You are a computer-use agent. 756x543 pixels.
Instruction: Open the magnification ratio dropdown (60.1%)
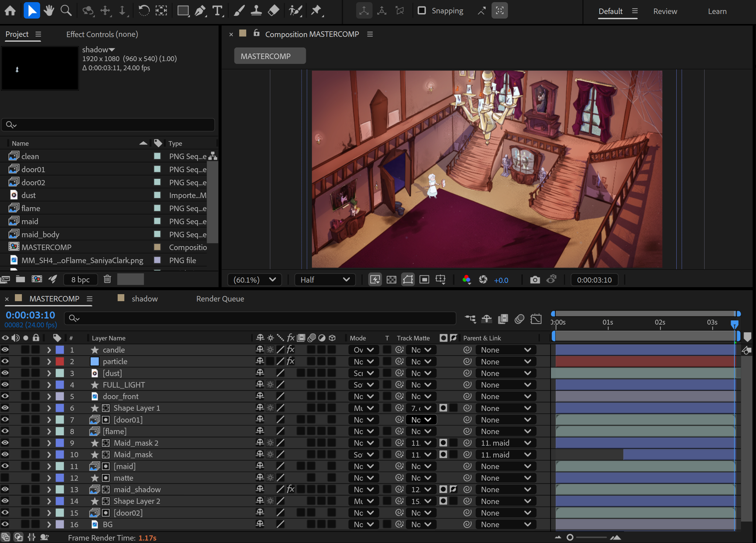coord(254,280)
